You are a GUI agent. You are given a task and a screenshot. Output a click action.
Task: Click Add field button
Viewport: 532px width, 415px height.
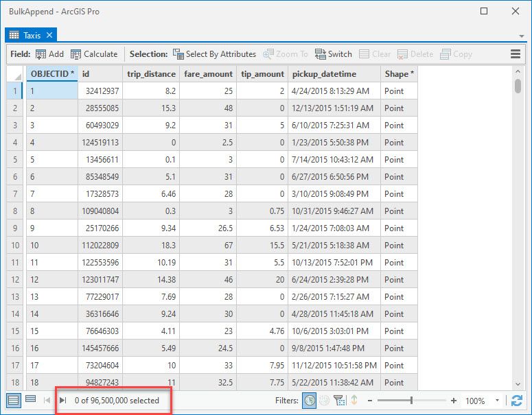[49, 54]
